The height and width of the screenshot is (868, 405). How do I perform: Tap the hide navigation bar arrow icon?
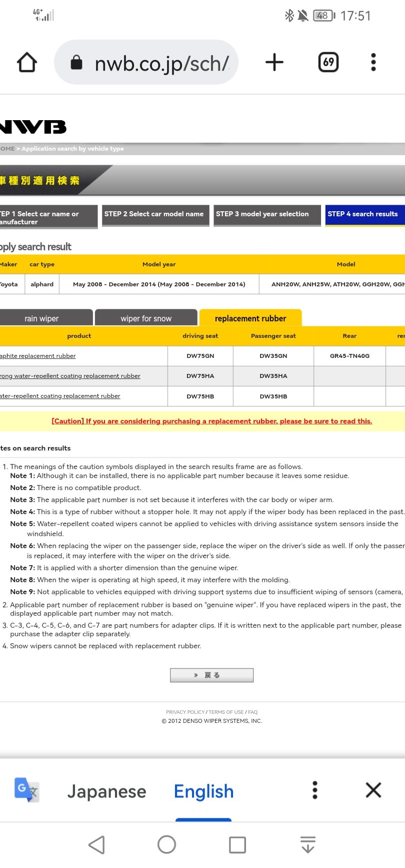point(308,845)
